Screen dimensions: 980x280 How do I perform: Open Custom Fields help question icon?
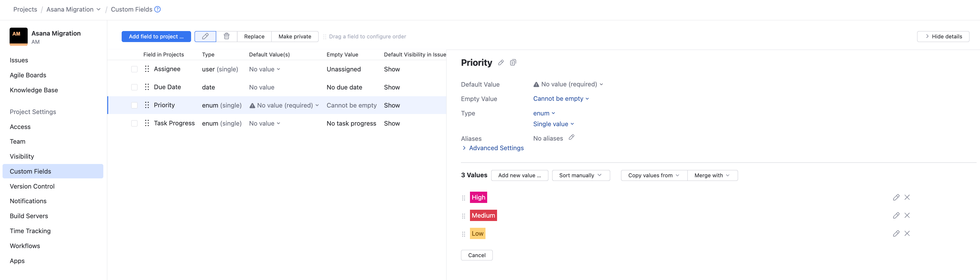pos(158,10)
